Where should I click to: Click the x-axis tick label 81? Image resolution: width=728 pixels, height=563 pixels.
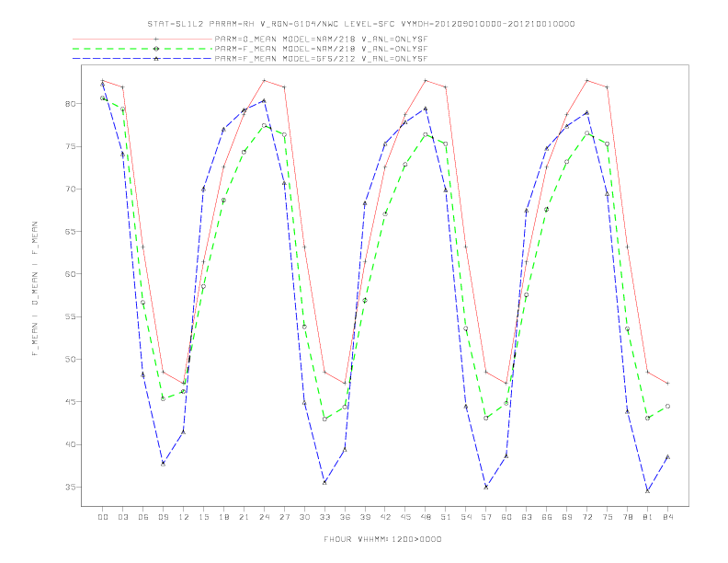(648, 517)
